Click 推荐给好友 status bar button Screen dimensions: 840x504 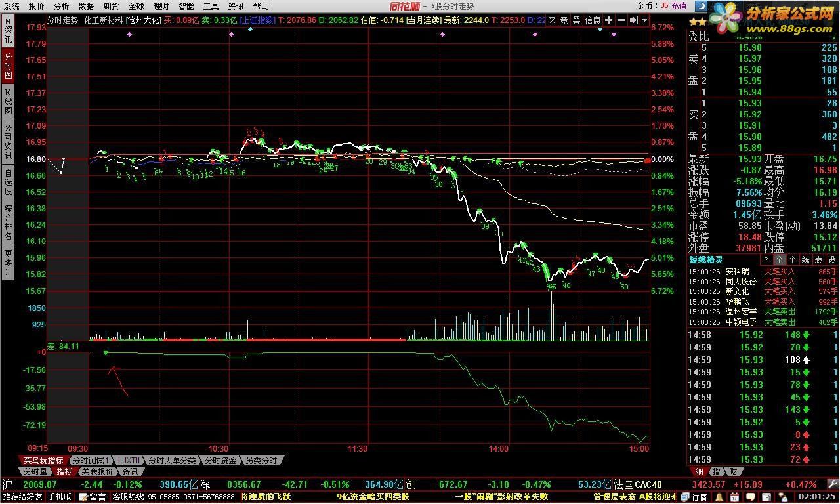22,497
